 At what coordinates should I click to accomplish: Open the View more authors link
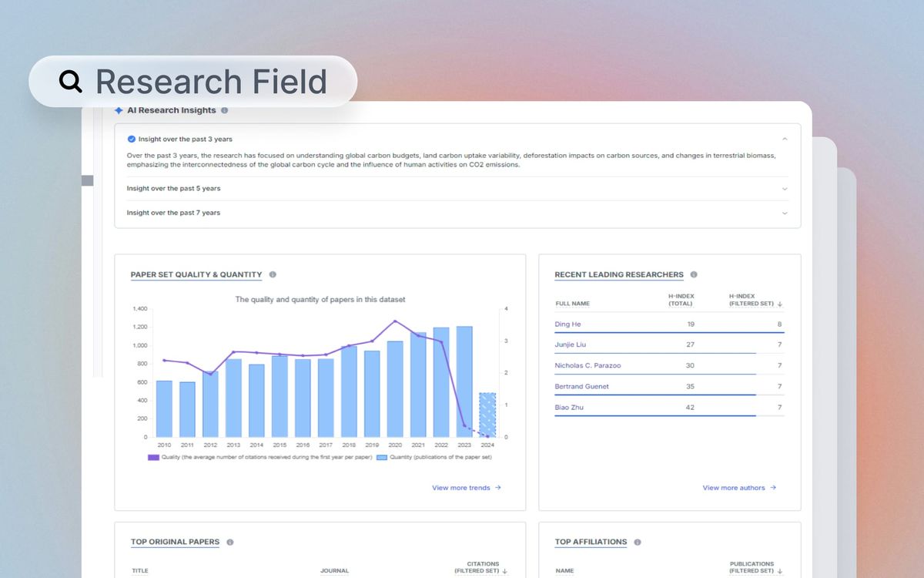[739, 487]
